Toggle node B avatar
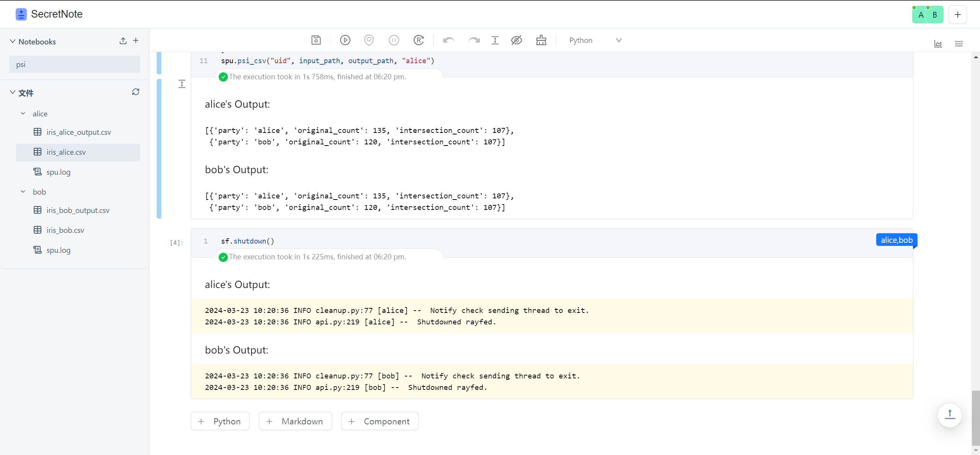Image resolution: width=980 pixels, height=455 pixels. tap(934, 15)
